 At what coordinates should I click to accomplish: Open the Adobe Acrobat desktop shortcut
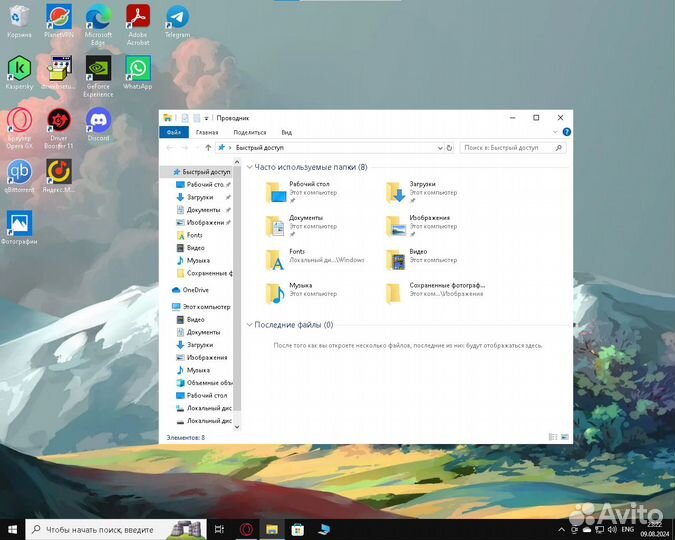click(x=137, y=17)
